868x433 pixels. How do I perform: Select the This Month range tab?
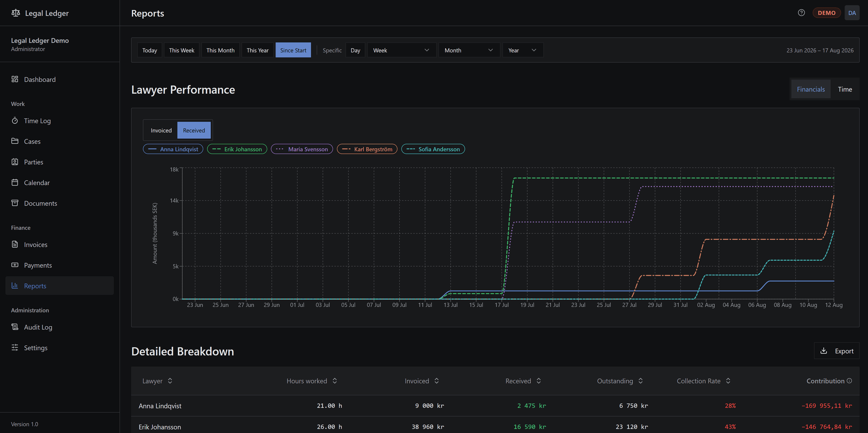coord(220,50)
